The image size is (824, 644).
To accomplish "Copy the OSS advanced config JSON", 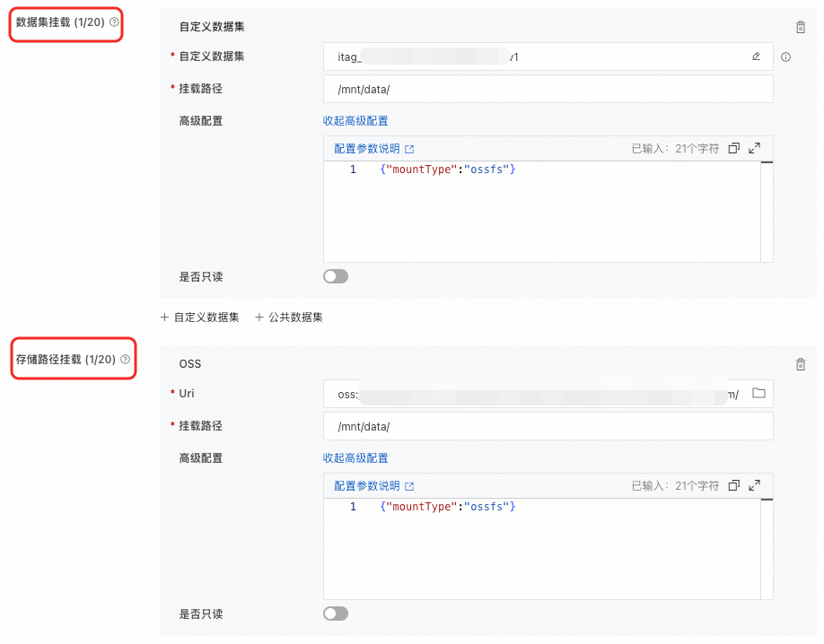I will (x=734, y=485).
